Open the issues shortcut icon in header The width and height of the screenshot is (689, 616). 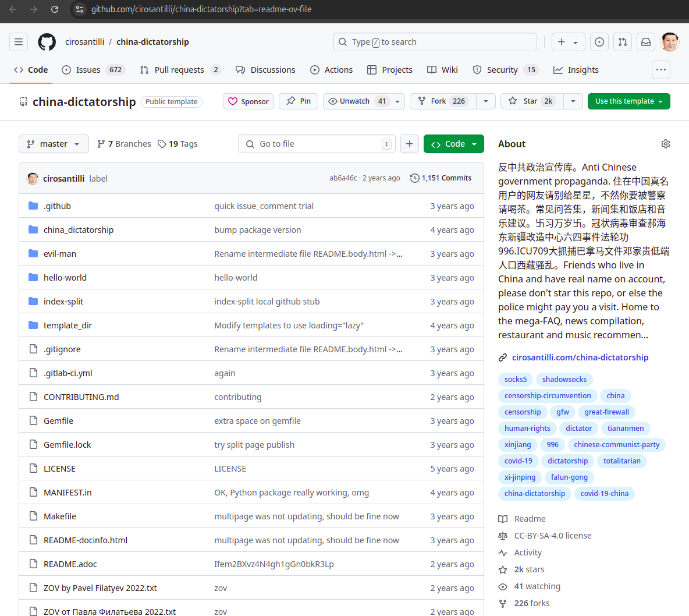tap(599, 42)
